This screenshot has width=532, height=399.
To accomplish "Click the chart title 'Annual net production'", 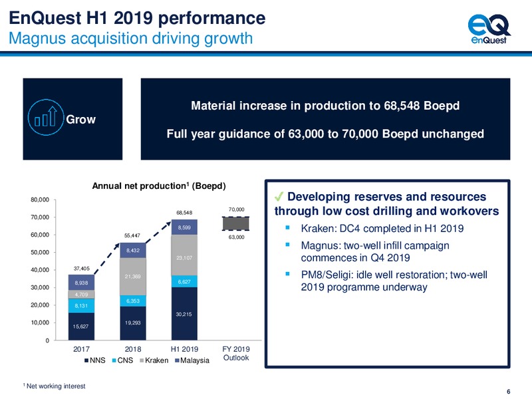I will pyautogui.click(x=159, y=186).
